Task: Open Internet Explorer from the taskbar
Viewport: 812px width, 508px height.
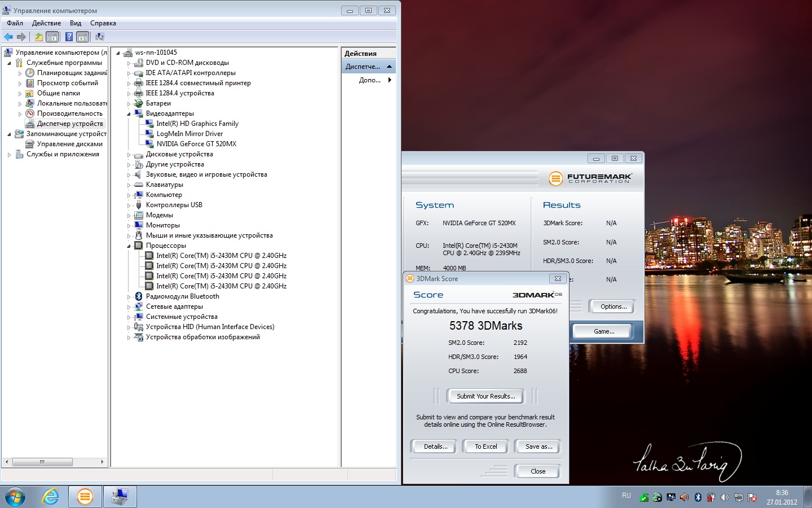Action: coord(51,497)
